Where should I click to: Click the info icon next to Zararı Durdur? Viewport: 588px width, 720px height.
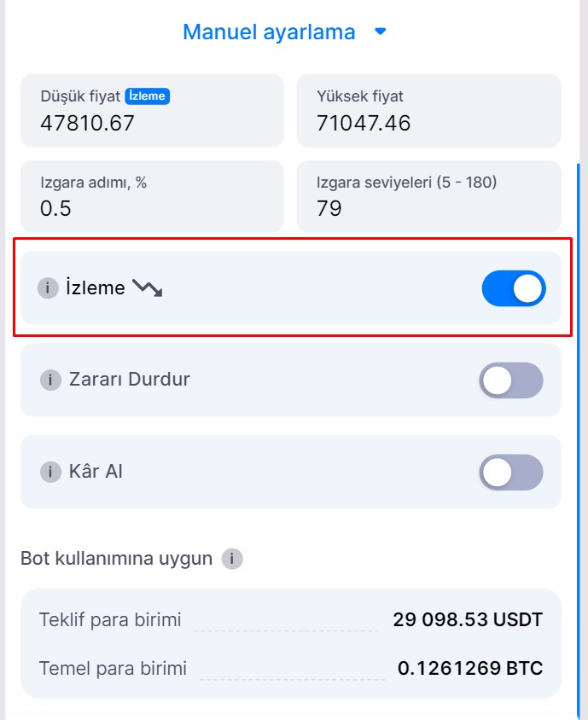pos(51,380)
